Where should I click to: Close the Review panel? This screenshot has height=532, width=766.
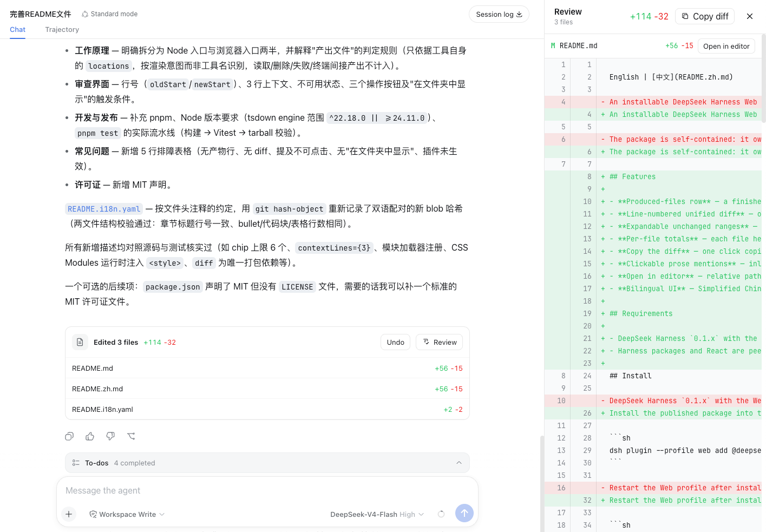point(750,16)
